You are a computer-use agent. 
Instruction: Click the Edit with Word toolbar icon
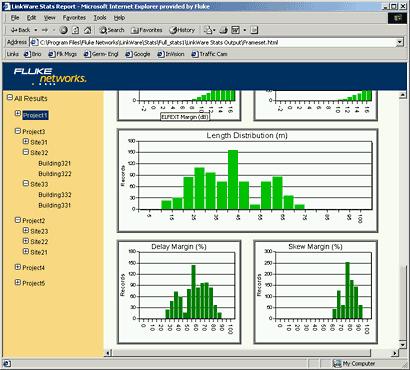(236, 30)
